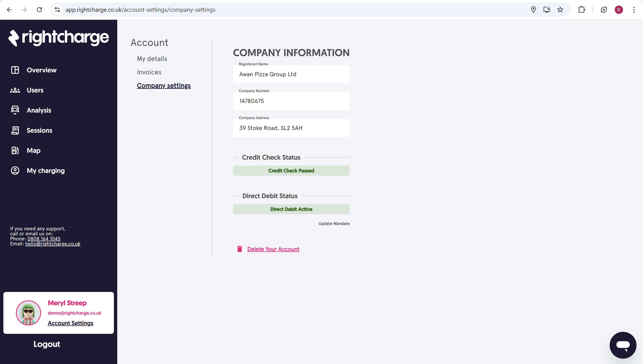The width and height of the screenshot is (643, 364).
Task: Open the Chrome three-dot menu
Action: (x=634, y=10)
